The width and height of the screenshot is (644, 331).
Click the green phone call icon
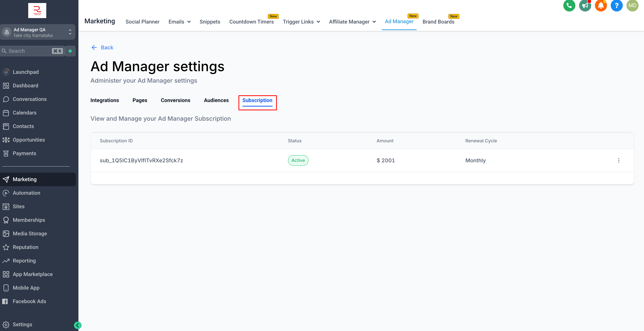point(569,5)
